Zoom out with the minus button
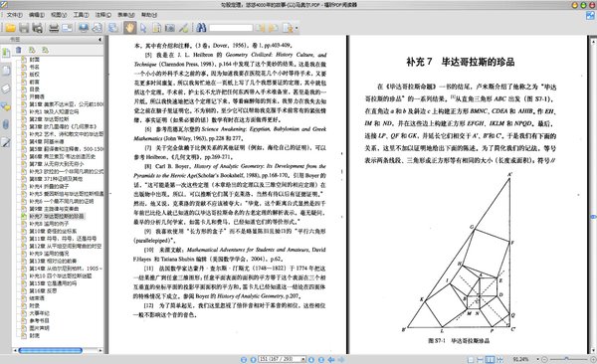The height and width of the screenshot is (364, 597). 544,359
